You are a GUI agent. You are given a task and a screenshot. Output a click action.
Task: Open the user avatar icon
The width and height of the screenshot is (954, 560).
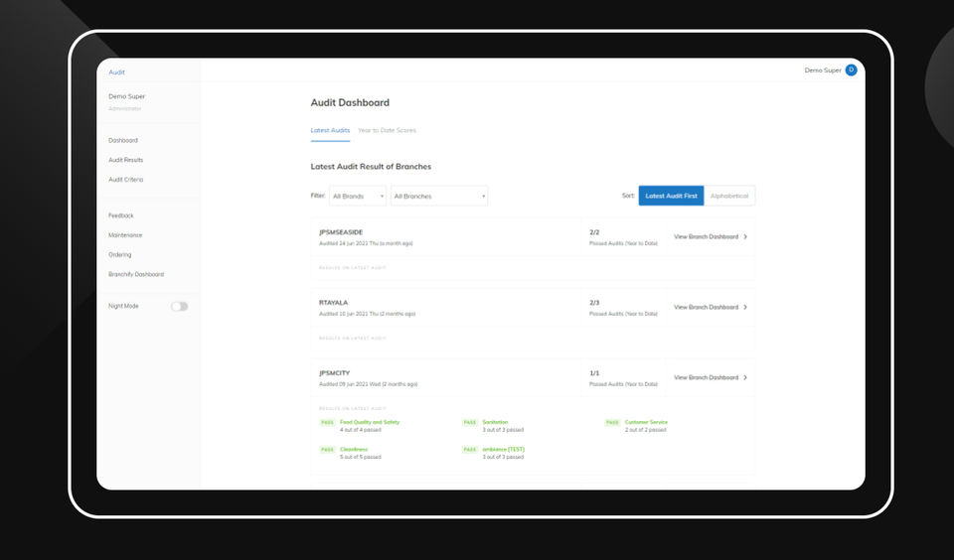pos(851,70)
